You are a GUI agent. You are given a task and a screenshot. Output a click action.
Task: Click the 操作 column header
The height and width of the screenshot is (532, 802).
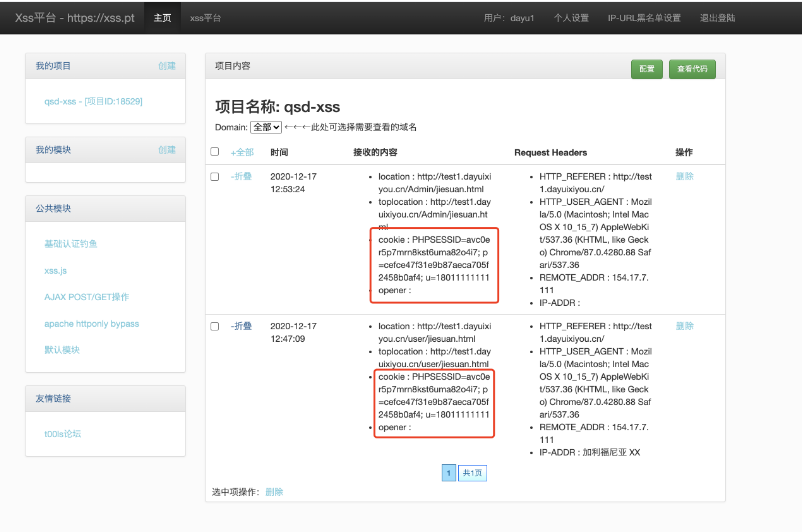coord(684,152)
